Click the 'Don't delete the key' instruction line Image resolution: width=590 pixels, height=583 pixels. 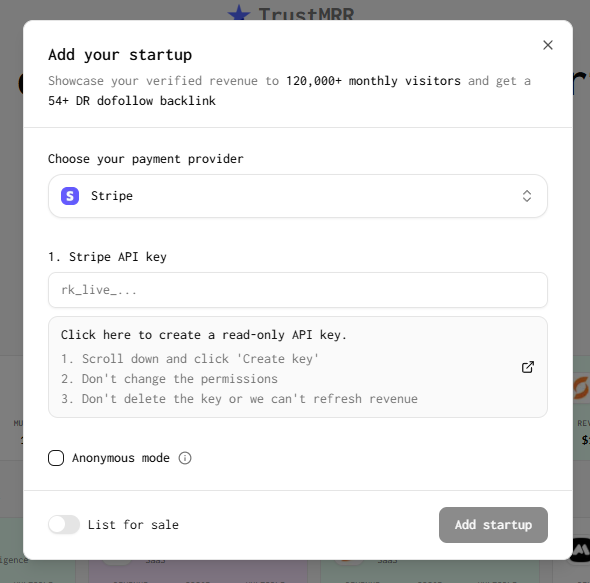click(239, 399)
